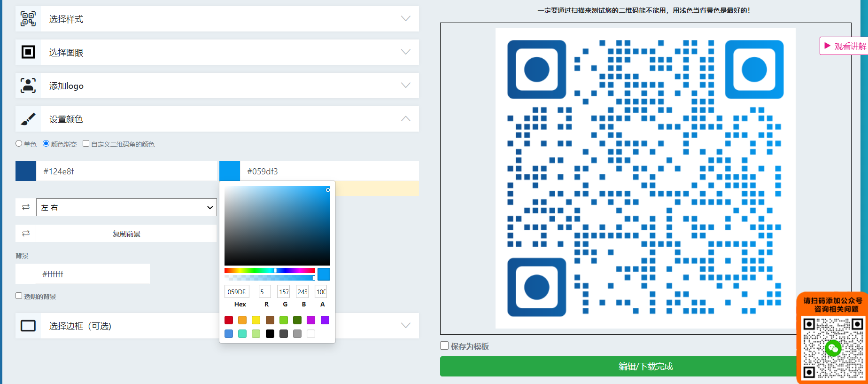Image resolution: width=868 pixels, height=384 pixels.
Task: Click the rainbow hue slider
Action: coord(270,271)
